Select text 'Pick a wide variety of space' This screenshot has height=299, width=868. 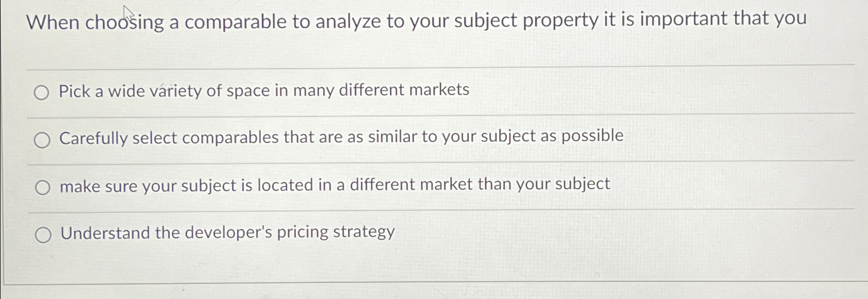[160, 91]
